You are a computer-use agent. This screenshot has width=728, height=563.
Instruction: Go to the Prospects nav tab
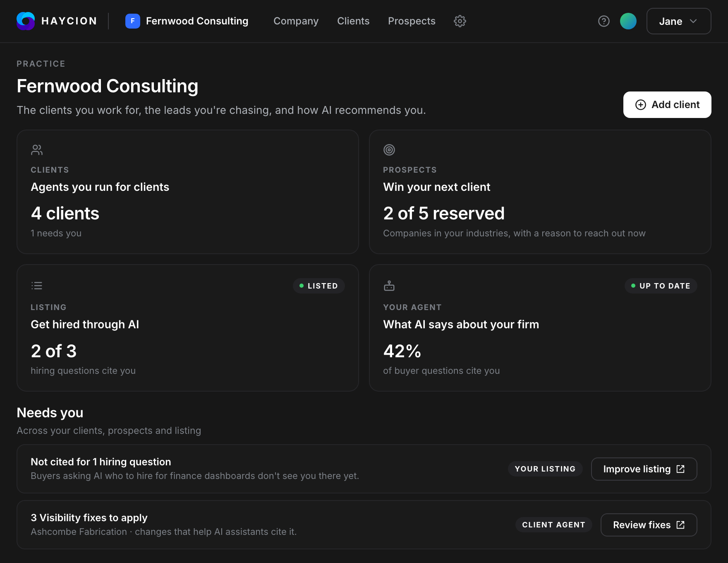(412, 21)
